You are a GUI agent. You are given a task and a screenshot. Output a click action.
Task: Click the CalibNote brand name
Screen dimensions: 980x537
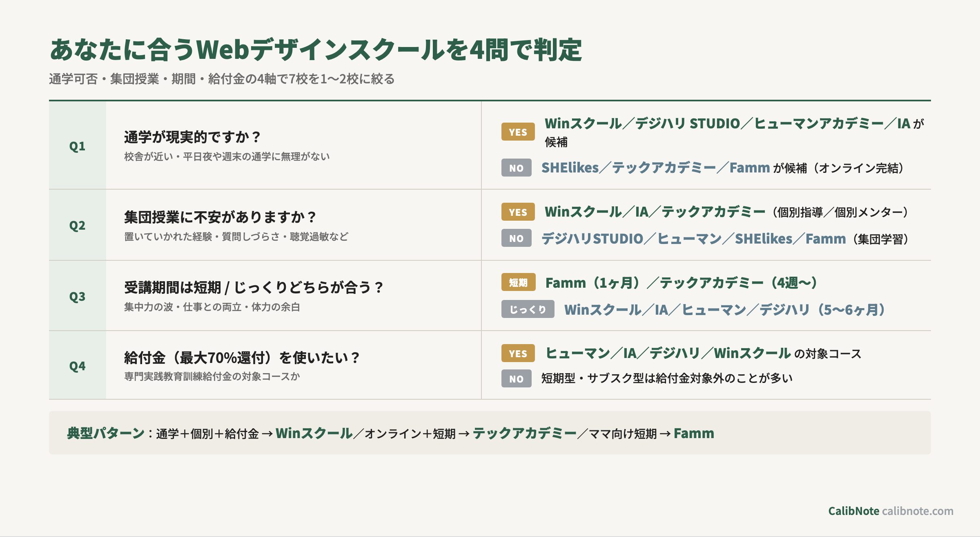point(853,511)
